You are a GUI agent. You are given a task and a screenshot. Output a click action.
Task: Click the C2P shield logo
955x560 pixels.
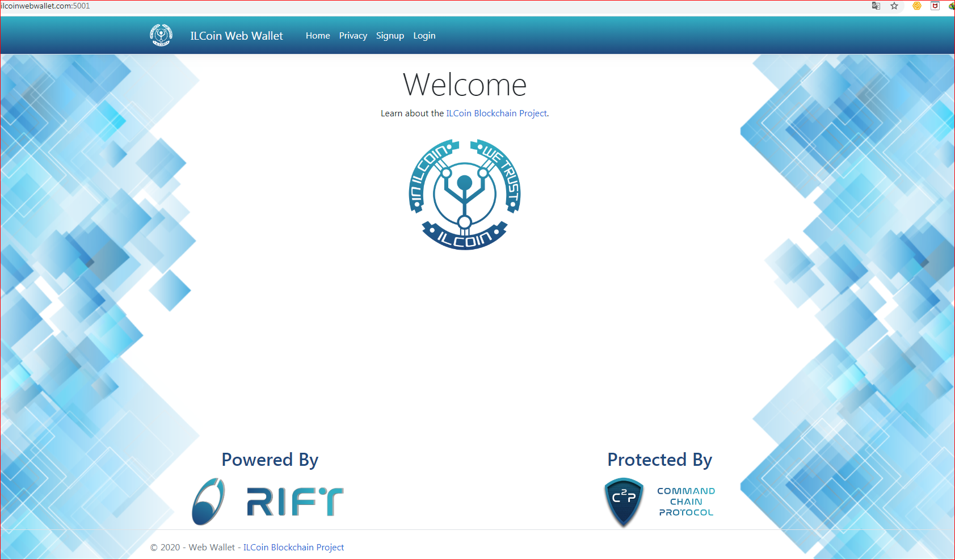[624, 502]
